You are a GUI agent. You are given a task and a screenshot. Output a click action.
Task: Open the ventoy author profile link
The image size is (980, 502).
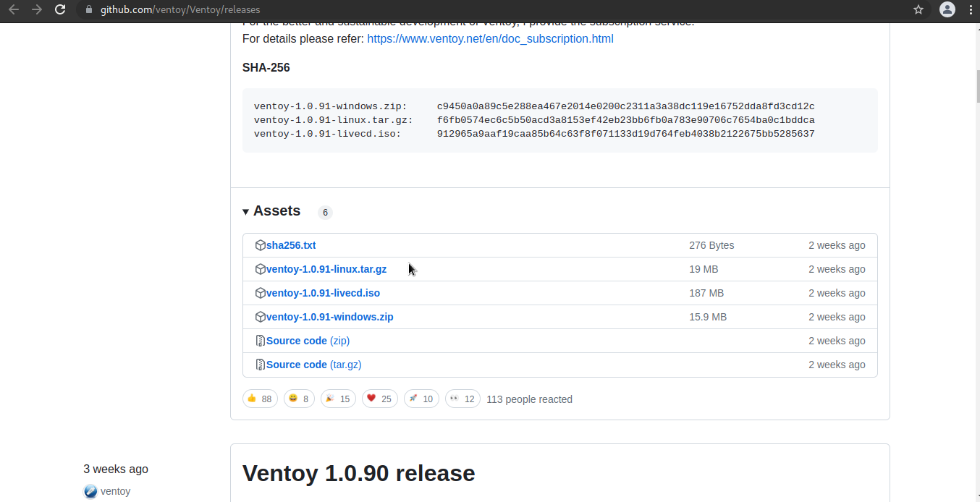115,491
